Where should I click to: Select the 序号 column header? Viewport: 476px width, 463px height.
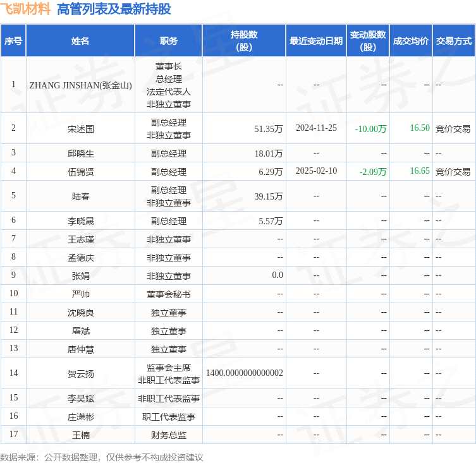click(13, 40)
